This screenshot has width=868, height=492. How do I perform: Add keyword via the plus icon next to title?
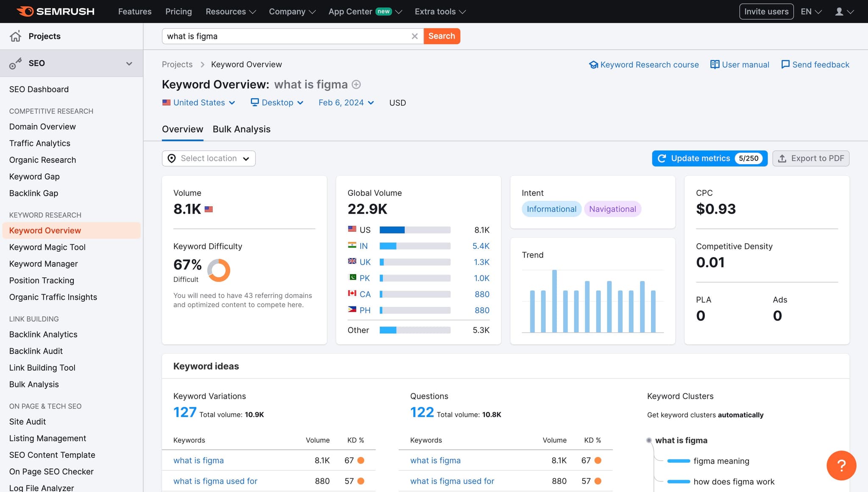point(356,84)
